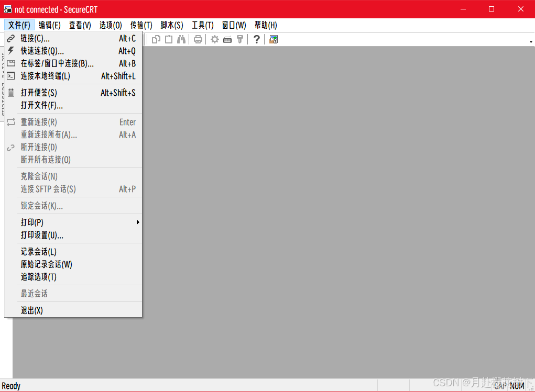Choose 快速连接(Q)... menu entry
This screenshot has height=392, width=535.
73,51
